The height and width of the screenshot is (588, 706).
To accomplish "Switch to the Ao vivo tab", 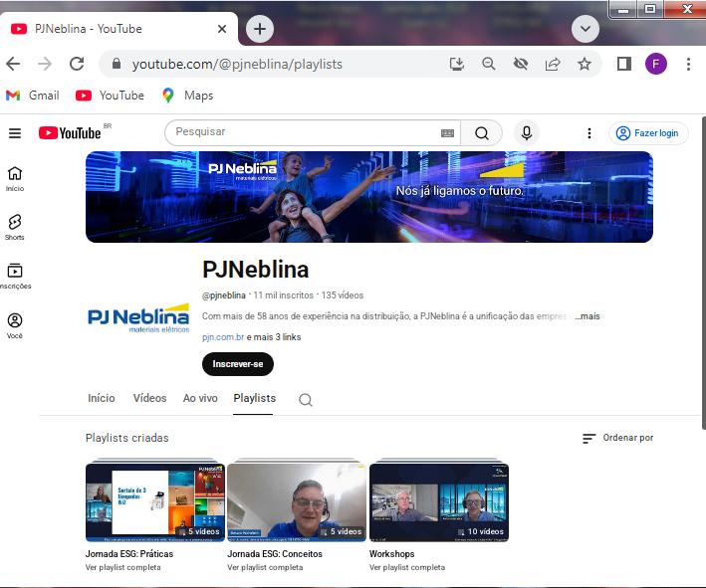I will (200, 398).
